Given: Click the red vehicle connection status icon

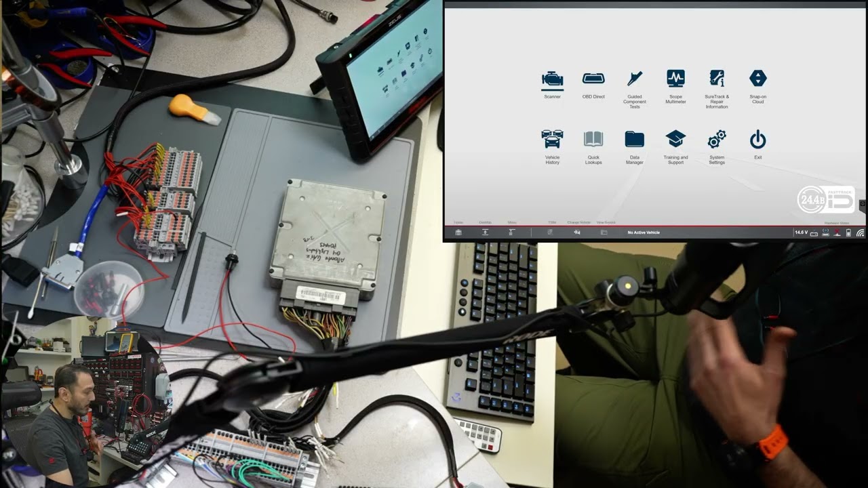Looking at the screenshot, I should click(x=837, y=232).
